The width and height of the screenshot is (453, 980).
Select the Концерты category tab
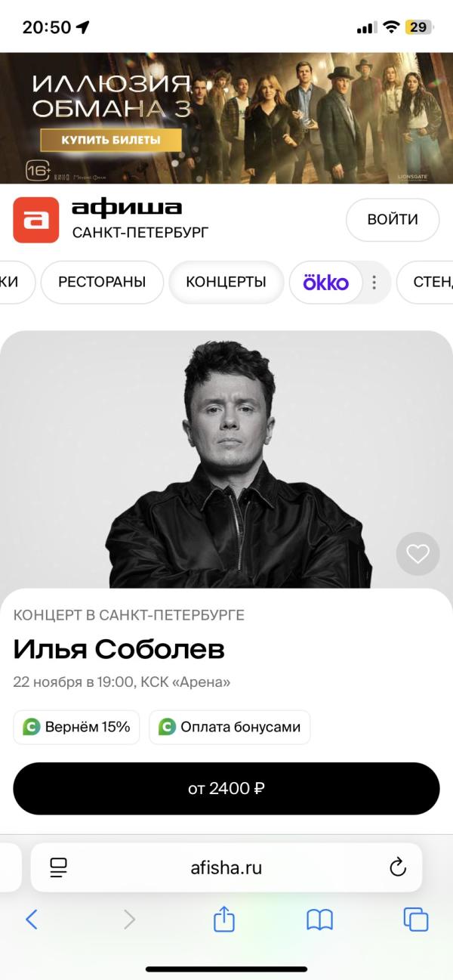226,283
